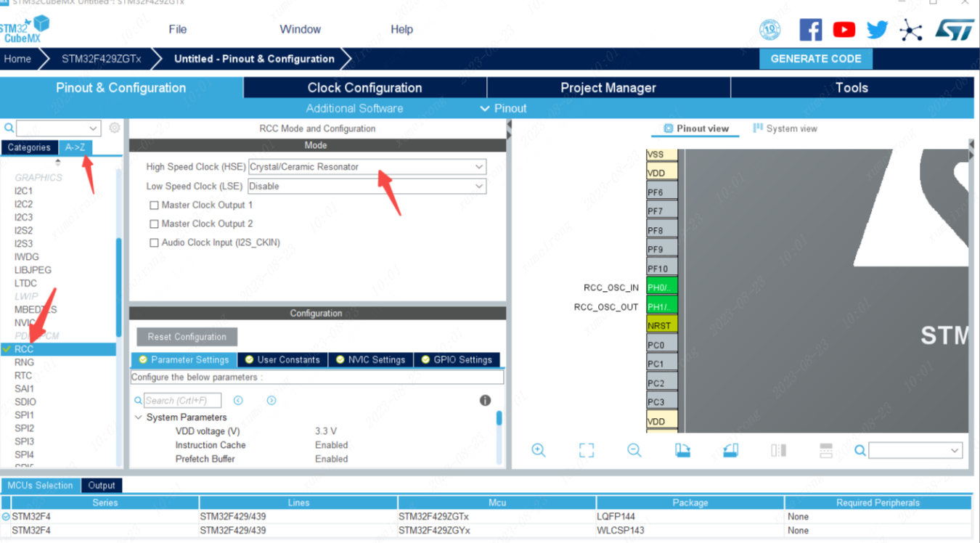Click the PH1 RCC_OSC_OUT pin

(x=662, y=306)
